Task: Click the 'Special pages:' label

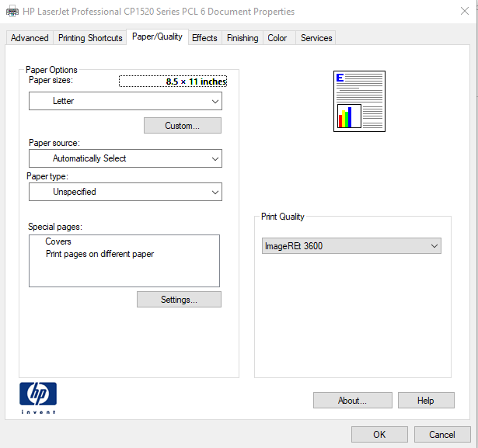Action: 55,227
